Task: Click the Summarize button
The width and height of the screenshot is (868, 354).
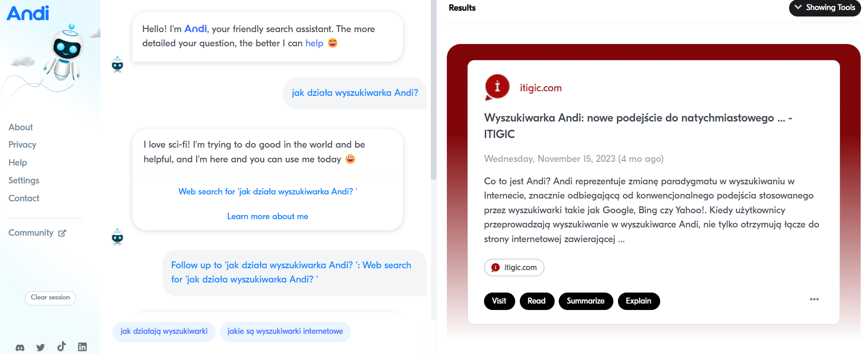Action: 586,301
